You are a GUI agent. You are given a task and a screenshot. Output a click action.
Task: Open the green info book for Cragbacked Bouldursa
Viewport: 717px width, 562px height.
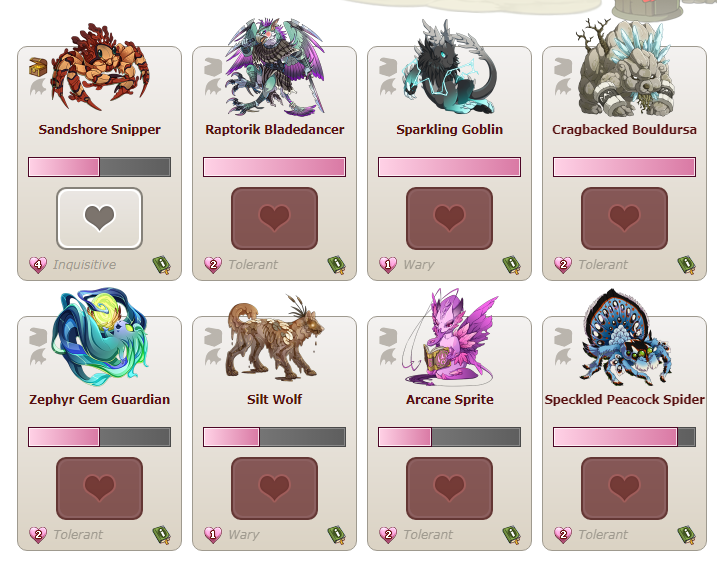[x=687, y=265]
